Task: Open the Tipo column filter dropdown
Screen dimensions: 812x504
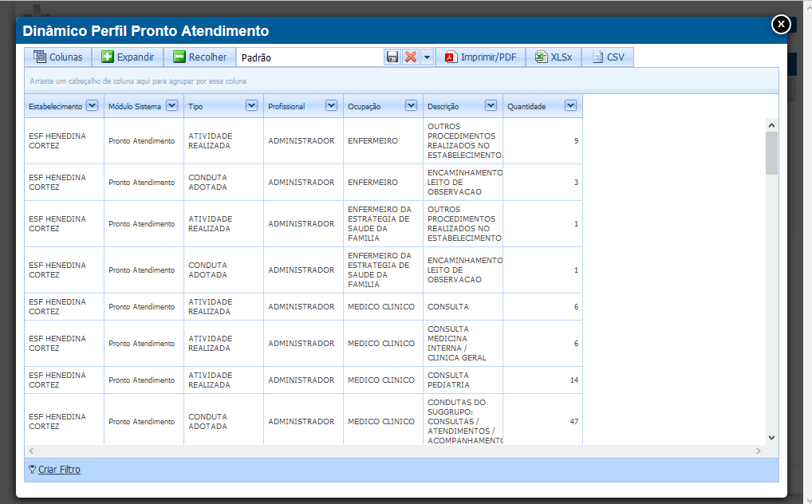Action: coord(252,106)
